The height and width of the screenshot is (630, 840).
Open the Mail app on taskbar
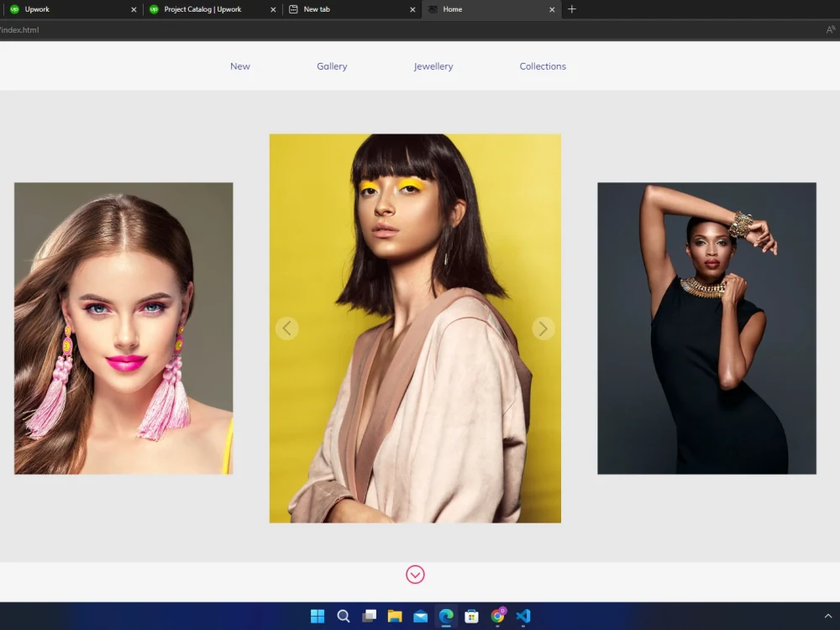click(421, 616)
